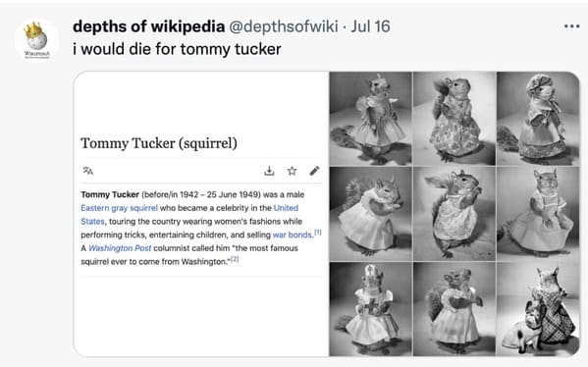Image resolution: width=588 pixels, height=367 pixels.
Task: Click the download article icon
Action: click(x=269, y=171)
